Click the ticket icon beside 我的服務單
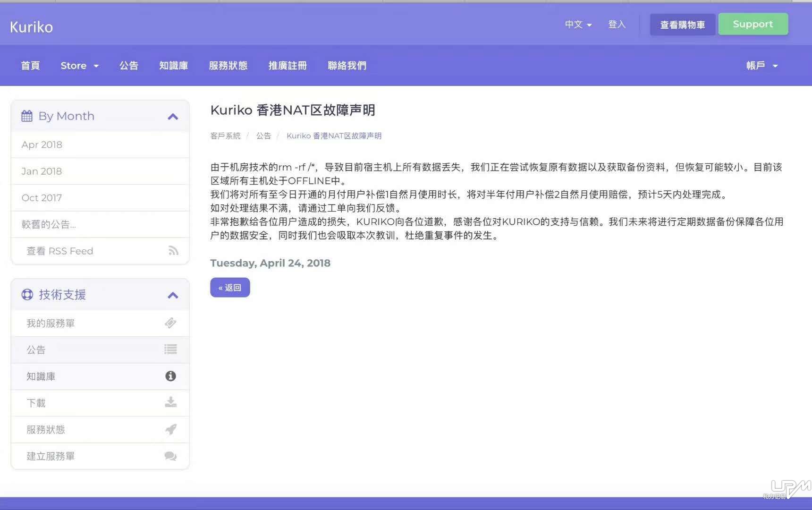Viewport: 812px width, 510px height. [x=170, y=323]
